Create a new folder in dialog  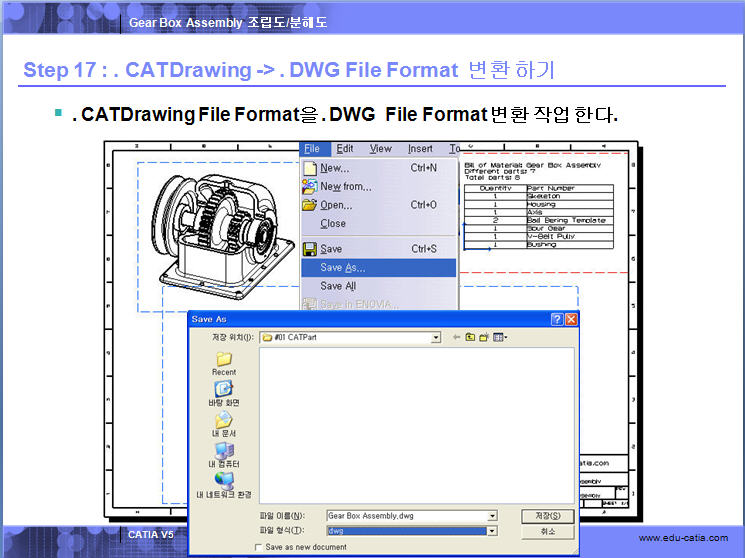484,338
